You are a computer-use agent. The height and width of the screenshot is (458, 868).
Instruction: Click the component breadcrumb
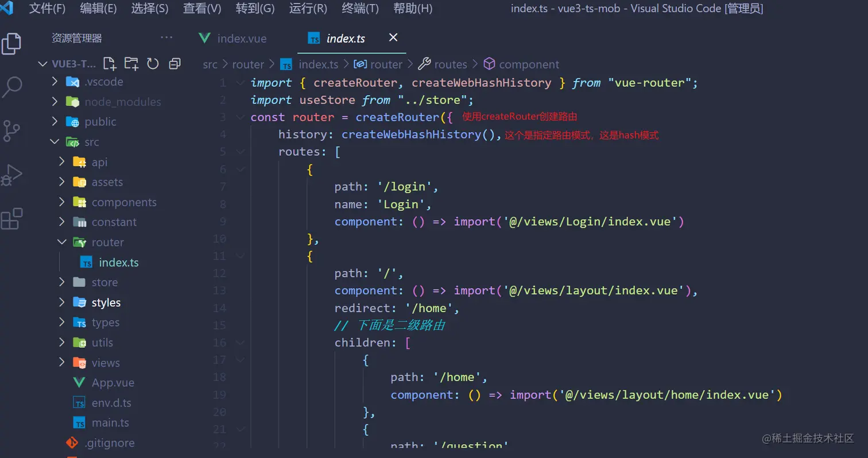[529, 64]
